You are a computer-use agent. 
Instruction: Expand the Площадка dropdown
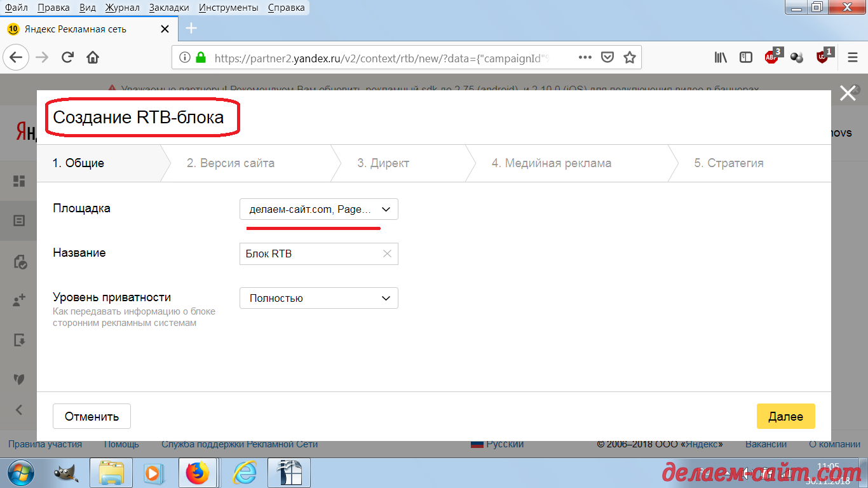(319, 209)
